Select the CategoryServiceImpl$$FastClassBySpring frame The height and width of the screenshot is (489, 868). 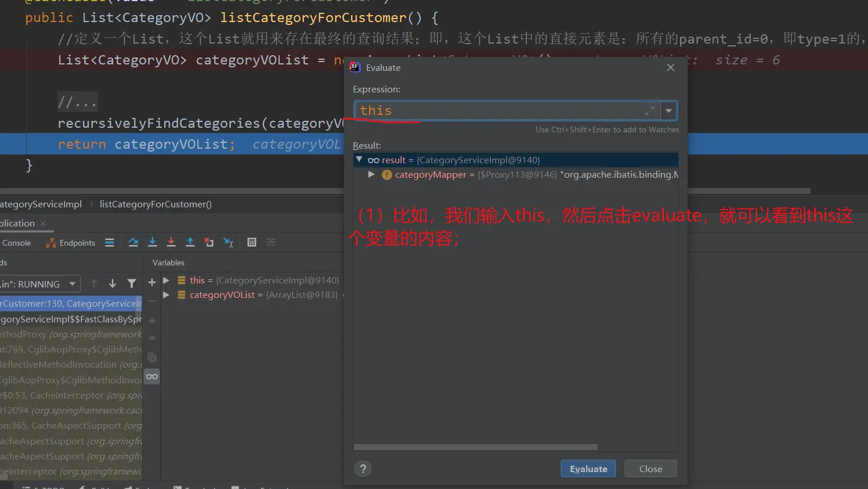click(x=71, y=319)
